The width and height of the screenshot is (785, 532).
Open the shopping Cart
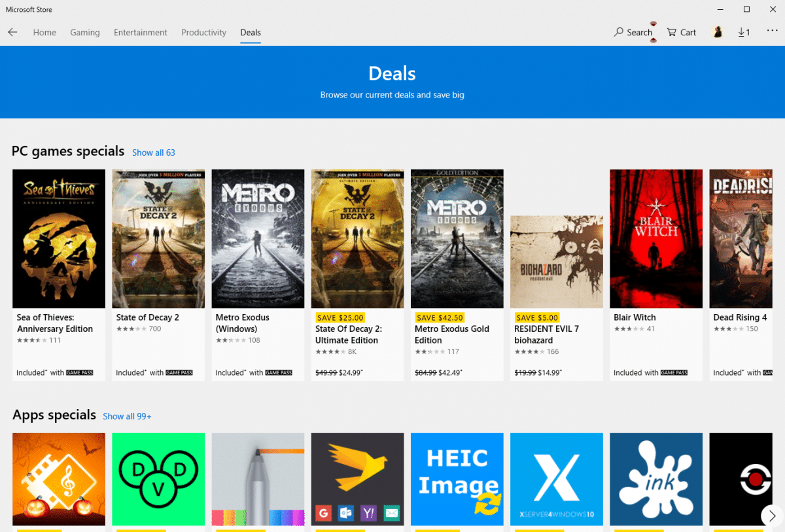681,31
